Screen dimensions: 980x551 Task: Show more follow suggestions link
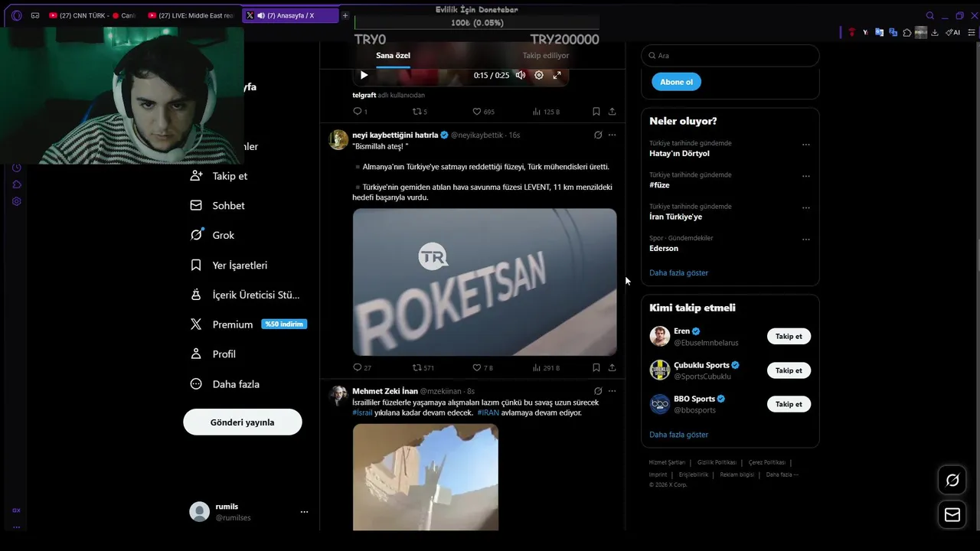(x=678, y=435)
